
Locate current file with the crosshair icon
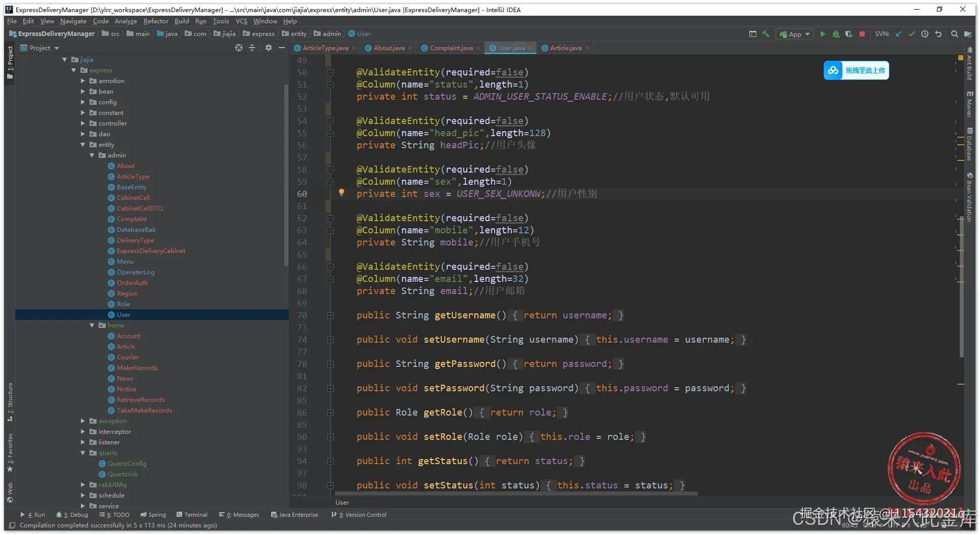pyautogui.click(x=239, y=48)
